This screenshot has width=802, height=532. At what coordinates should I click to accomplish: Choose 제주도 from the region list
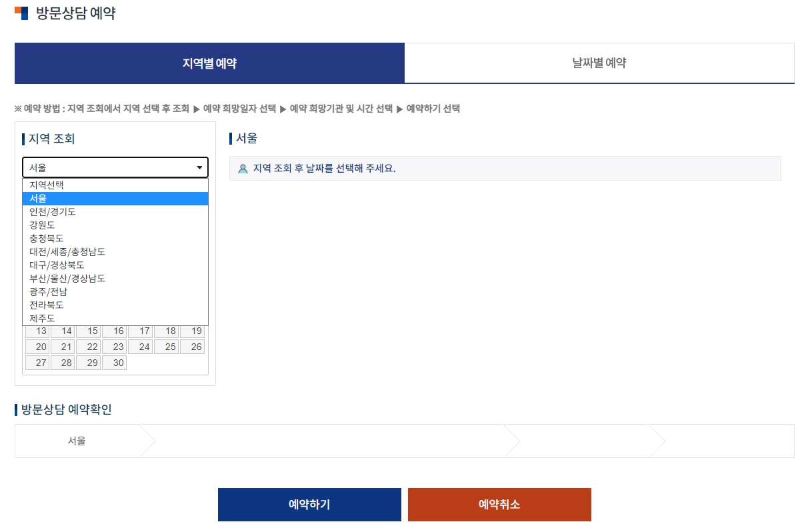[x=115, y=319]
